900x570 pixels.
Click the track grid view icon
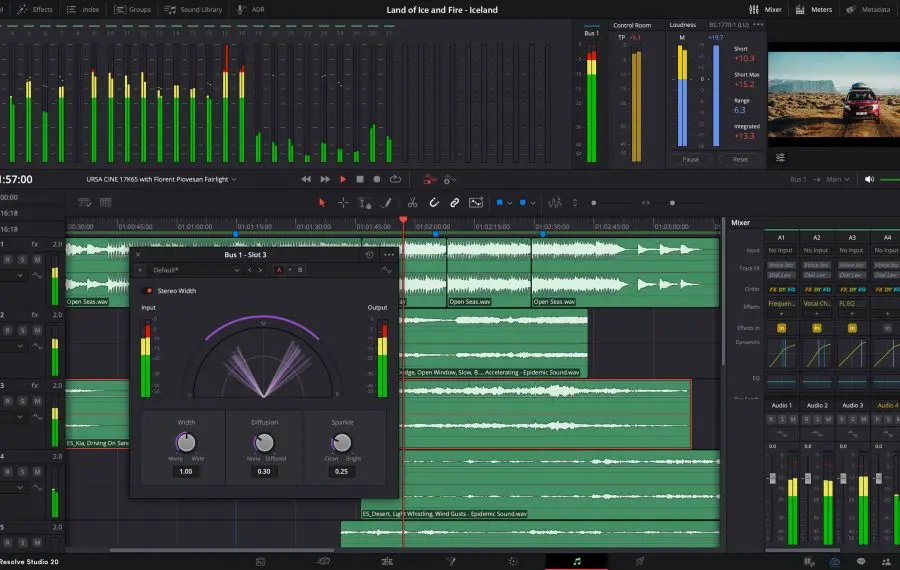tap(106, 203)
